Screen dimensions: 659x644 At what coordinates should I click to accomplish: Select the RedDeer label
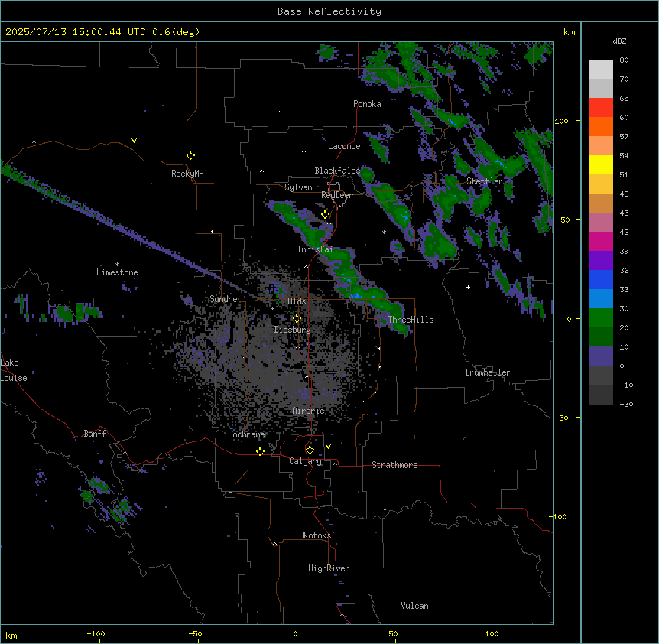tap(336, 195)
